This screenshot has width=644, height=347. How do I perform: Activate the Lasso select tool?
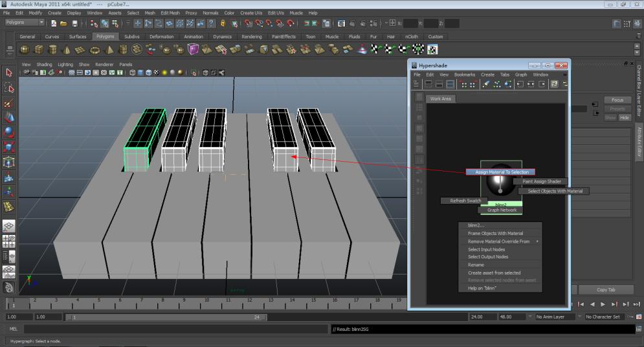pyautogui.click(x=9, y=88)
